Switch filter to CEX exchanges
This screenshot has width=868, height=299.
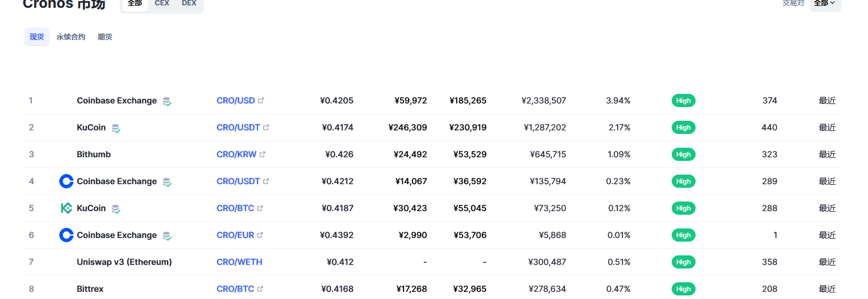coord(162,4)
